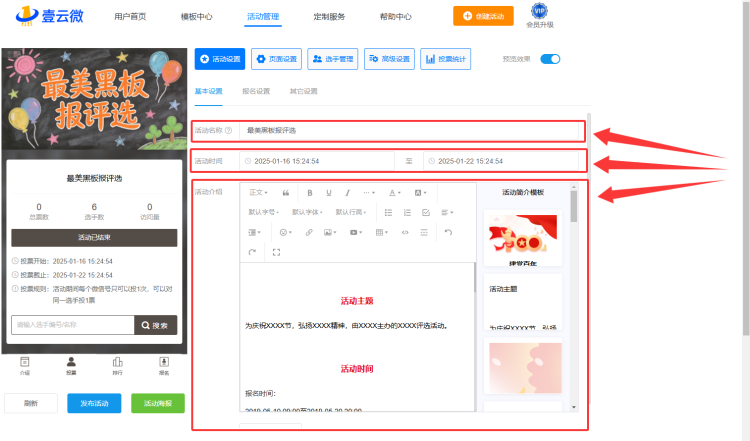Screen dimensions: 750x441
Task: Select the red 建党百年 template thumbnail
Action: coord(523,238)
